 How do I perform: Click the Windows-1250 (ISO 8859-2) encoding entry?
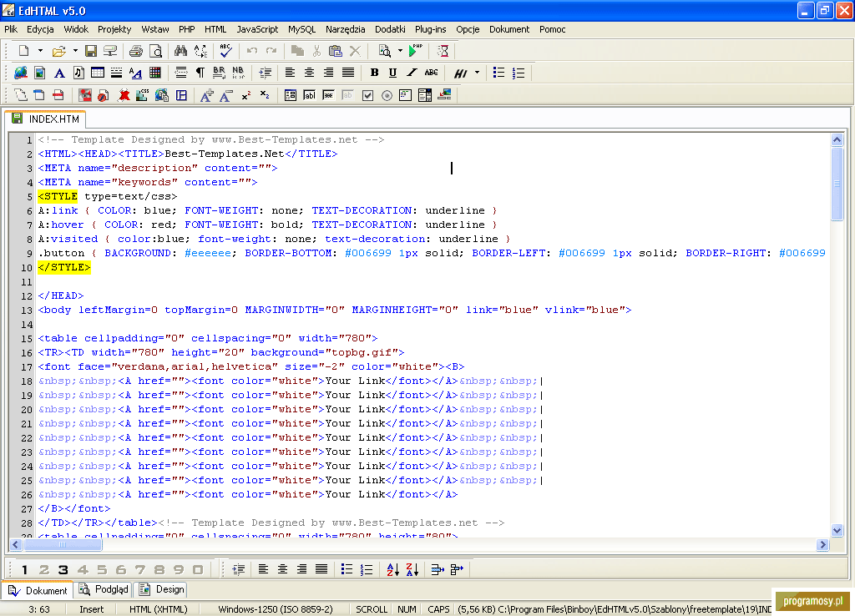click(x=276, y=609)
